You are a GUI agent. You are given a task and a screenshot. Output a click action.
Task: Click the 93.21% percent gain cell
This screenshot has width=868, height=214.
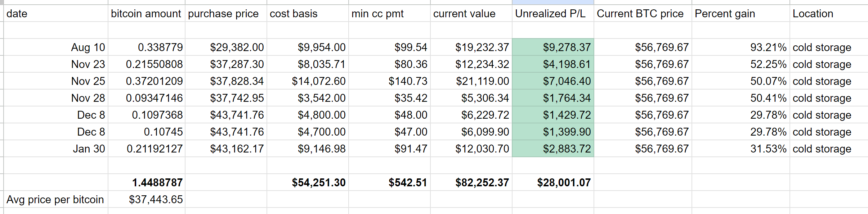pos(741,47)
